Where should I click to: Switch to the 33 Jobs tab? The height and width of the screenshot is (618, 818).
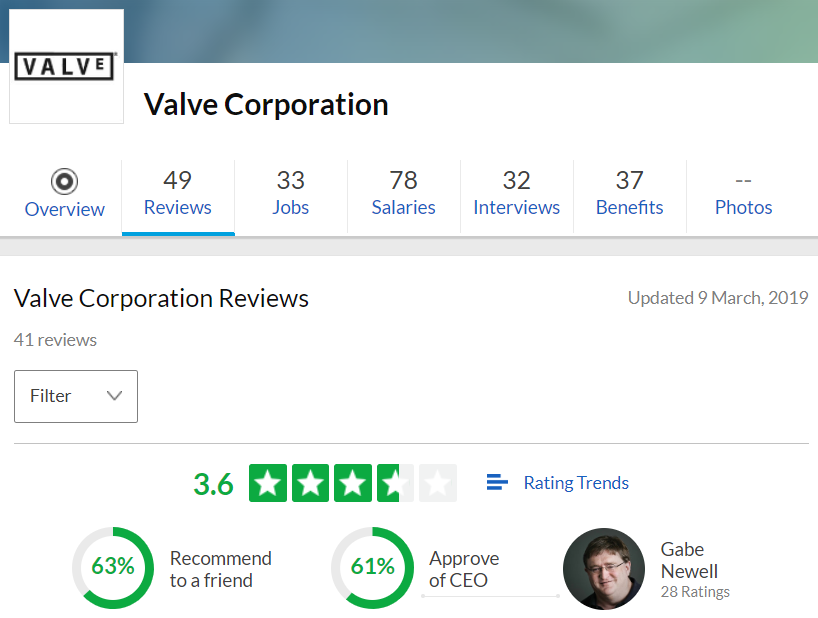point(291,194)
